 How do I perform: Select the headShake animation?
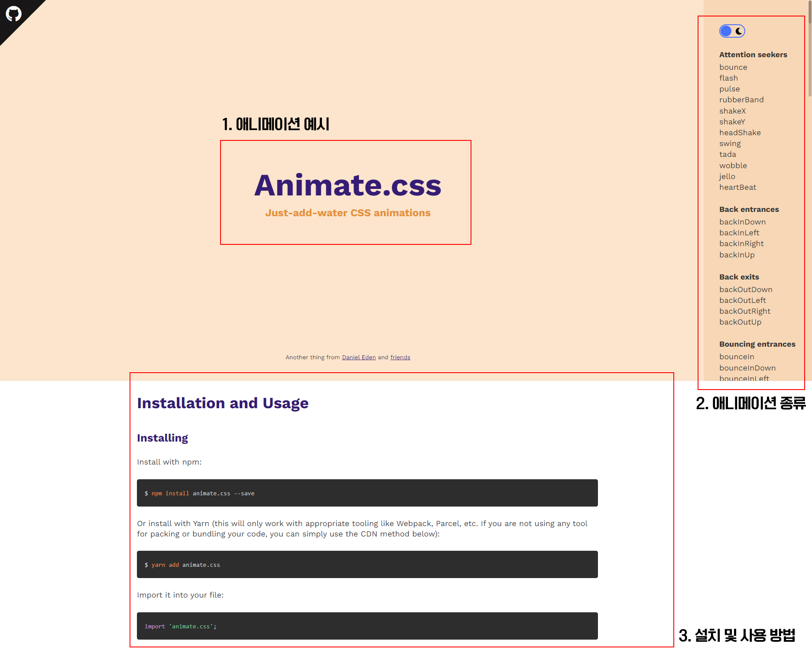coord(740,133)
